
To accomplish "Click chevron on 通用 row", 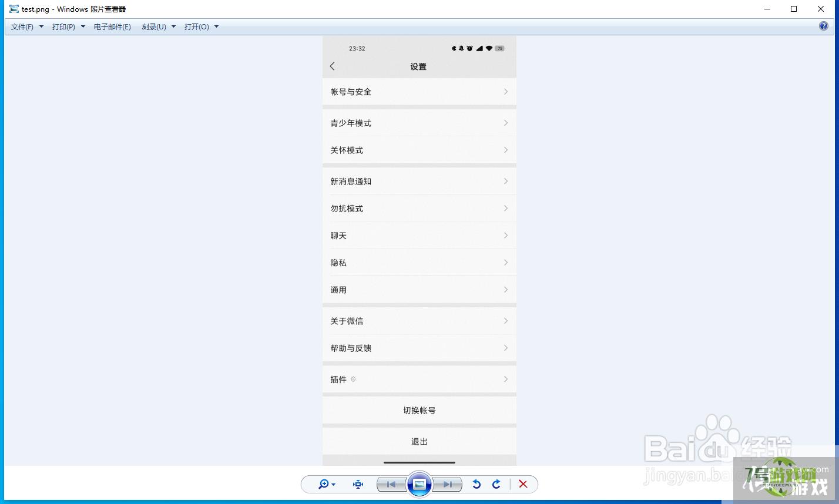I will click(505, 289).
